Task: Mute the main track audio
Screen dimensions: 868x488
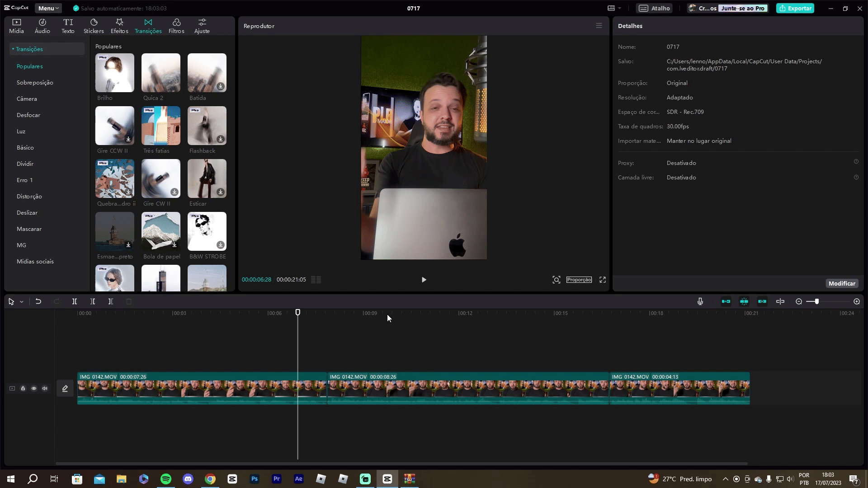Action: [x=45, y=389]
